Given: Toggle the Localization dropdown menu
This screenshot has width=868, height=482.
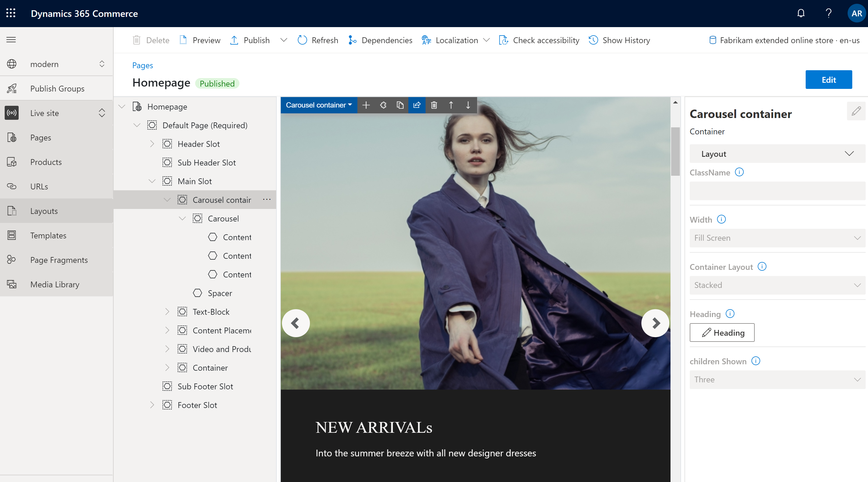Looking at the screenshot, I should 486,40.
